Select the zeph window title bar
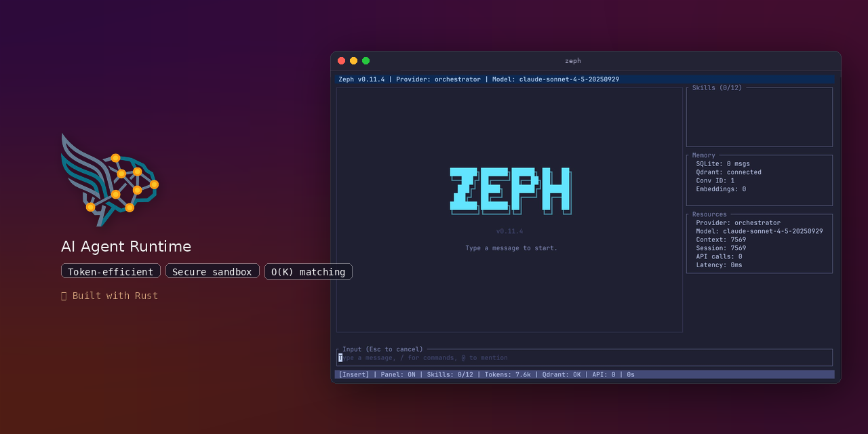 pos(573,60)
